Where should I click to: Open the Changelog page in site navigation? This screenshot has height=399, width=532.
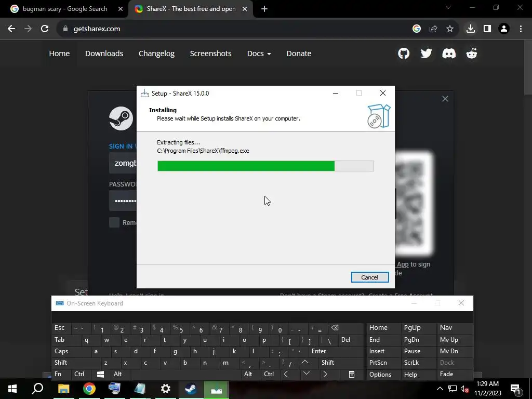pos(156,54)
